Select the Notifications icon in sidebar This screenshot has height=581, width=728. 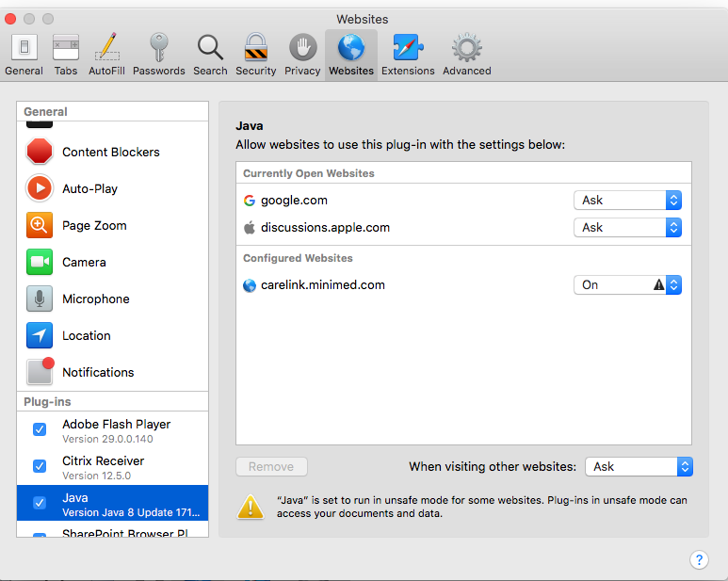tap(40, 371)
